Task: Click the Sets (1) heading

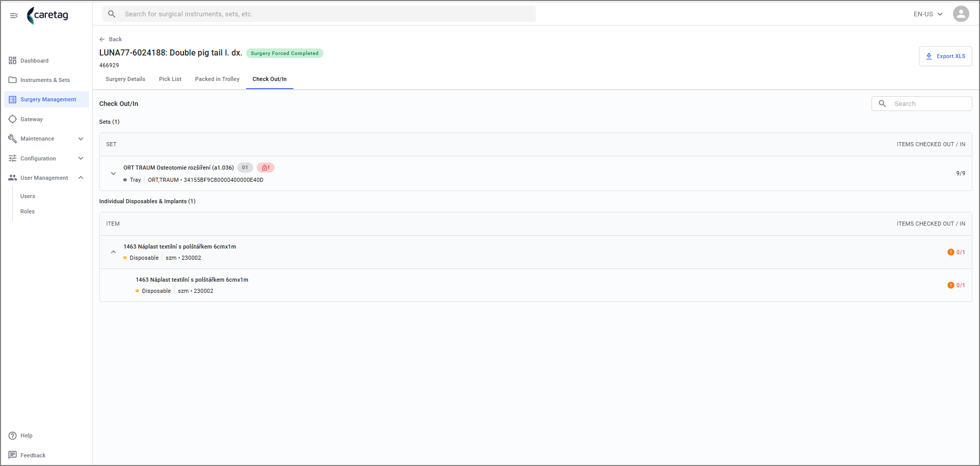Action: pyautogui.click(x=109, y=122)
